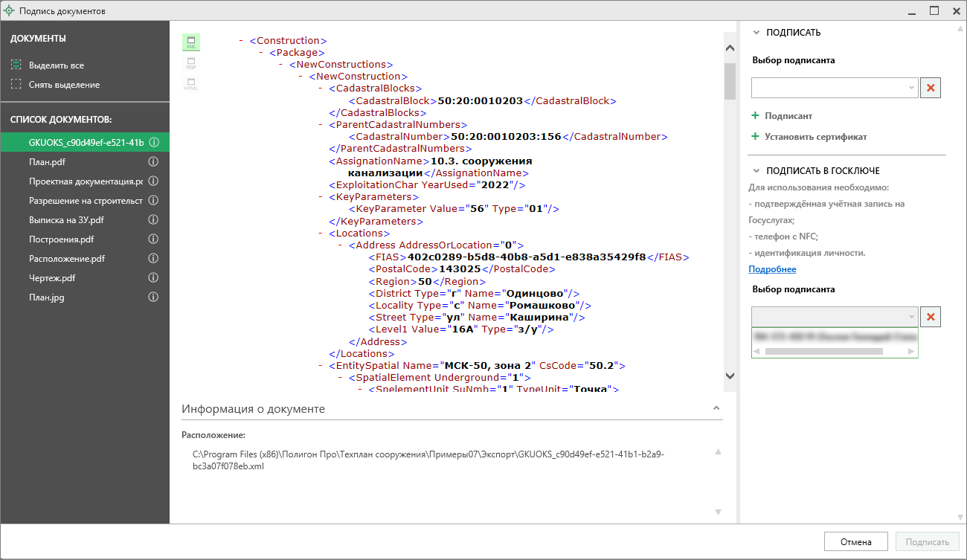Collapse Информация о документе panel

[716, 408]
